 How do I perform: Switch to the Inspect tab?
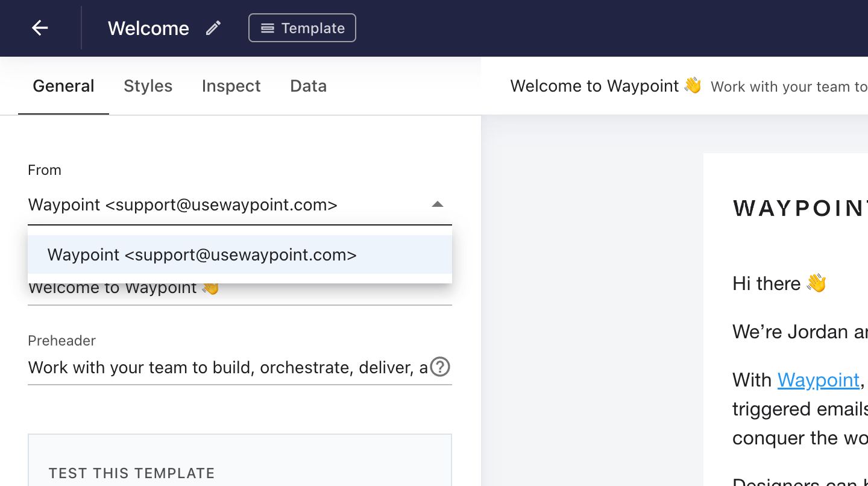coord(231,86)
